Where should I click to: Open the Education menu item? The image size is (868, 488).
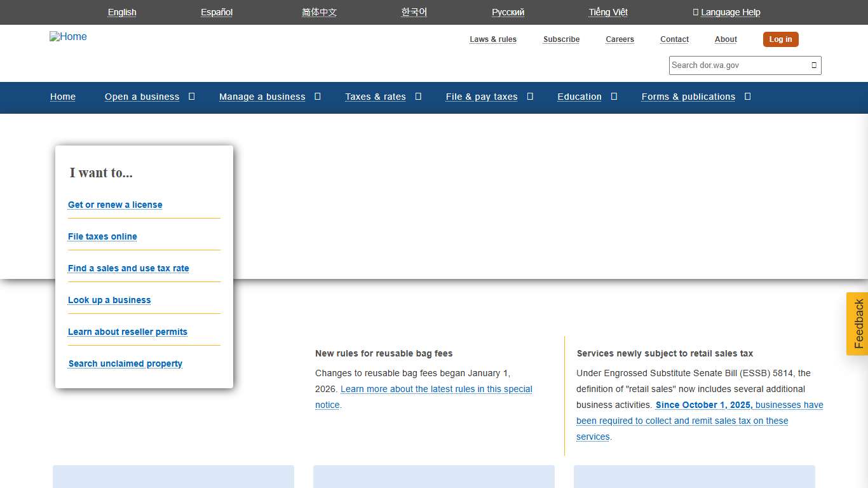(x=579, y=97)
